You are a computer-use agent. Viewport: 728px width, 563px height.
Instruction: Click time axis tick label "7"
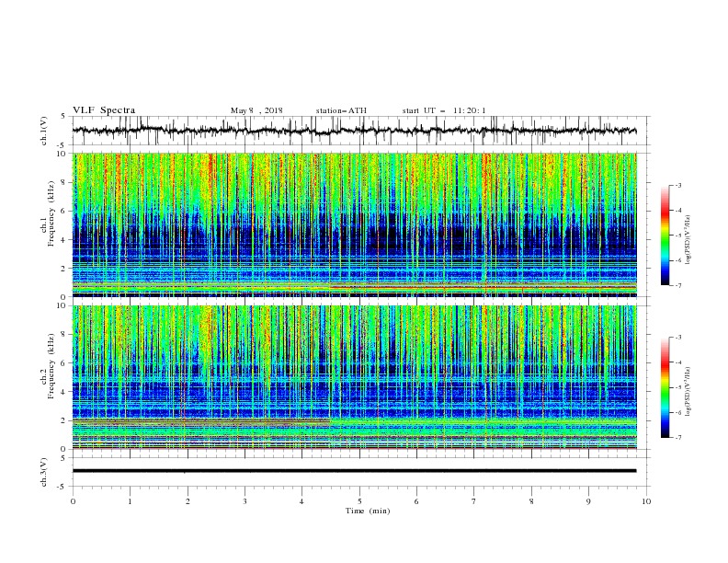click(474, 501)
